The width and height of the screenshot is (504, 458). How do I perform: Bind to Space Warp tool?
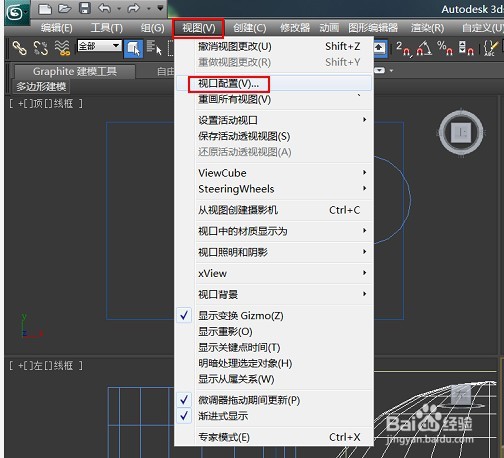click(x=63, y=48)
